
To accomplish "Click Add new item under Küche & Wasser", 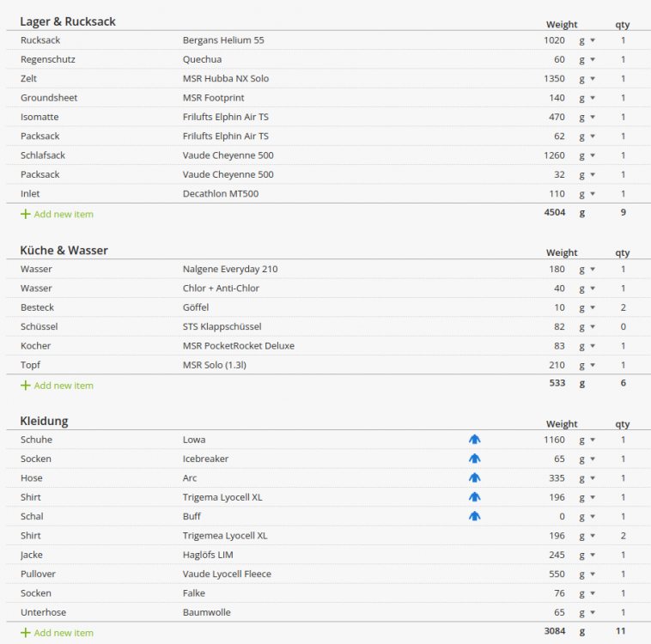I will [64, 386].
